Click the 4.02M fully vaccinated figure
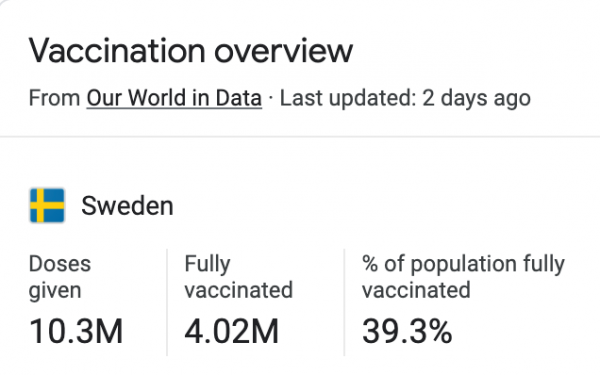600x375 pixels. click(x=232, y=331)
